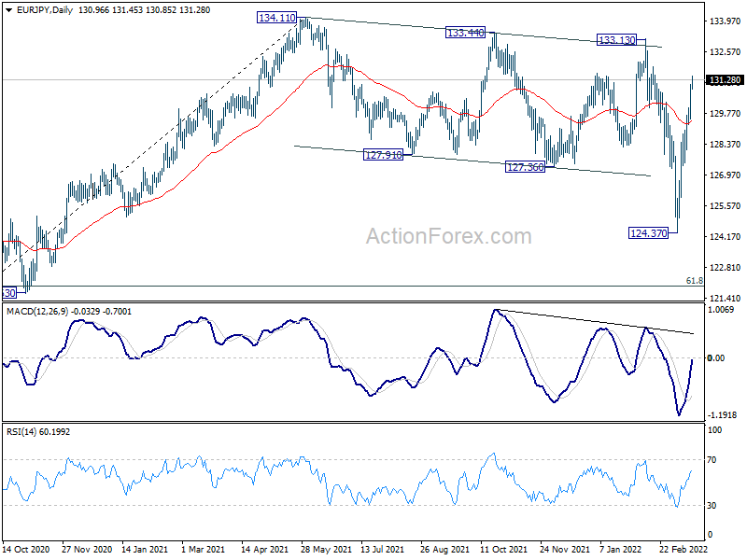The height and width of the screenshot is (560, 747).
Task: Select the 134.110 price label
Action: coord(276,18)
